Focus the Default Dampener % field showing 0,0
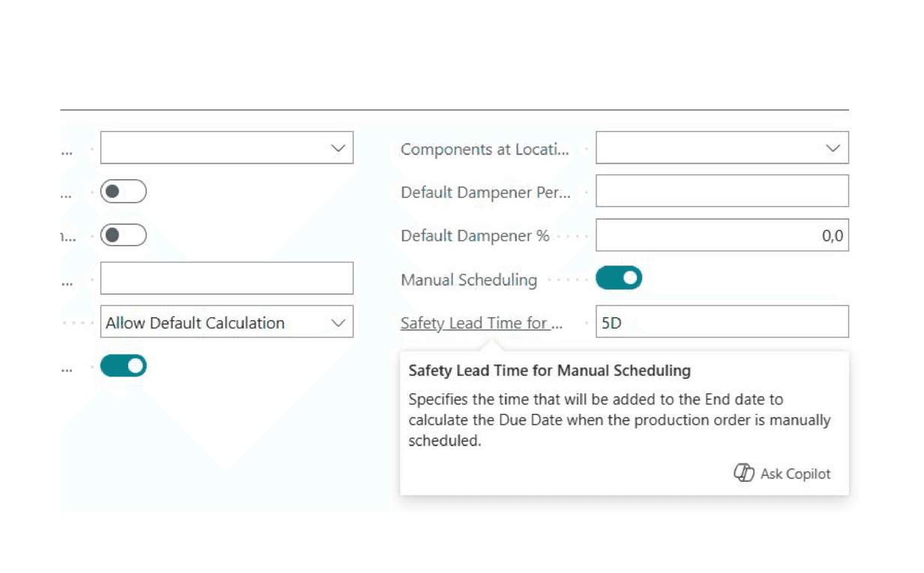Screen dimensions: 924x573 [x=721, y=235]
